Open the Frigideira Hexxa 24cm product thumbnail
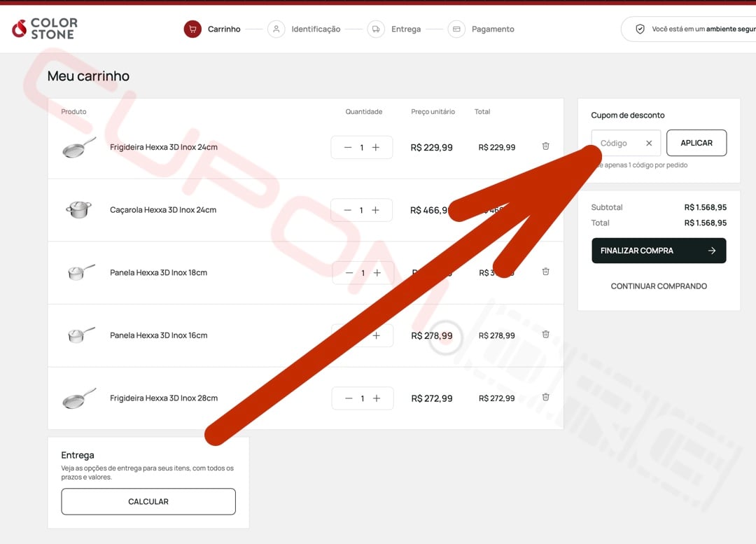This screenshot has width=756, height=544. tap(79, 147)
